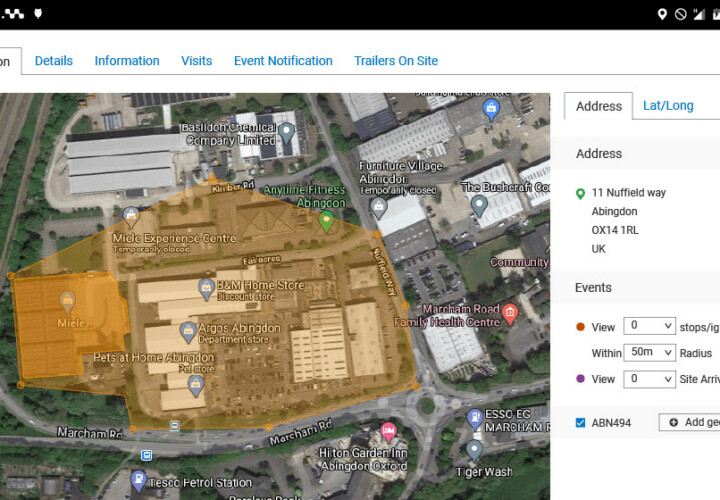Click the Furniture Village Abingdon pin

click(x=379, y=208)
